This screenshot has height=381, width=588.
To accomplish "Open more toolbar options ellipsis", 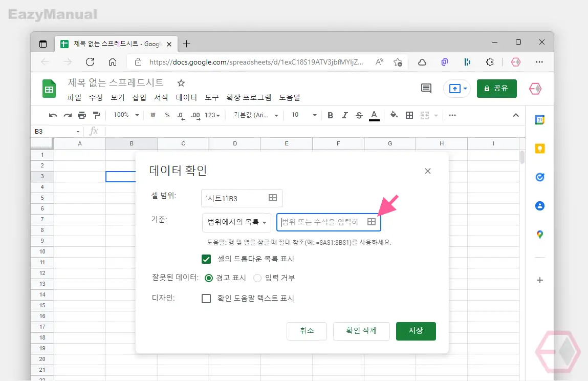I will coord(452,115).
